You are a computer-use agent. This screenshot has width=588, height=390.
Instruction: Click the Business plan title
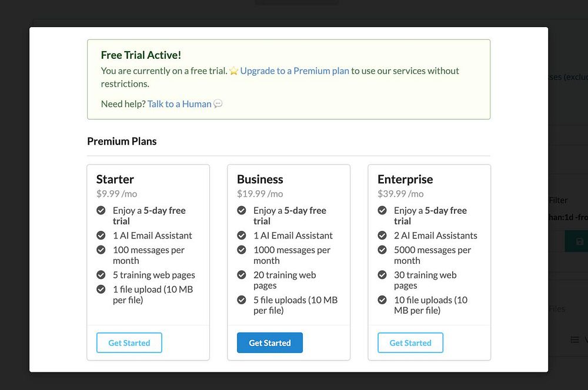click(x=260, y=179)
